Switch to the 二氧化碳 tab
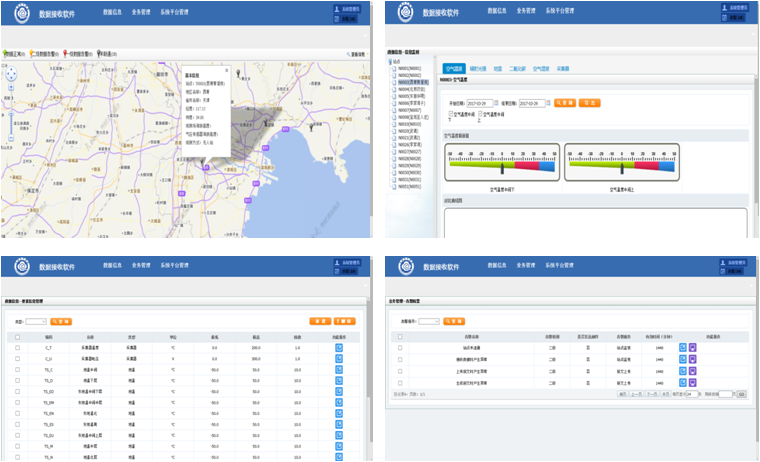The width and height of the screenshot is (760, 462). click(x=518, y=69)
